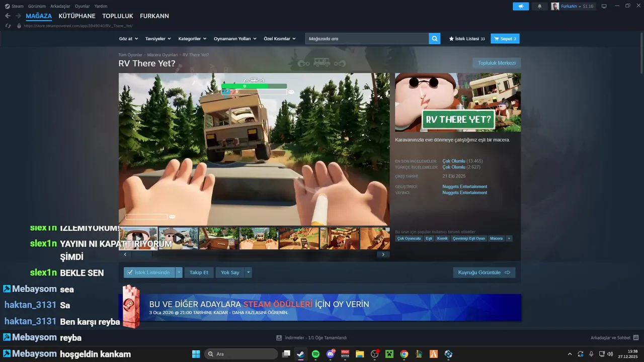Toggle the İstek Listesinde wishlist checkbox

[130, 273]
